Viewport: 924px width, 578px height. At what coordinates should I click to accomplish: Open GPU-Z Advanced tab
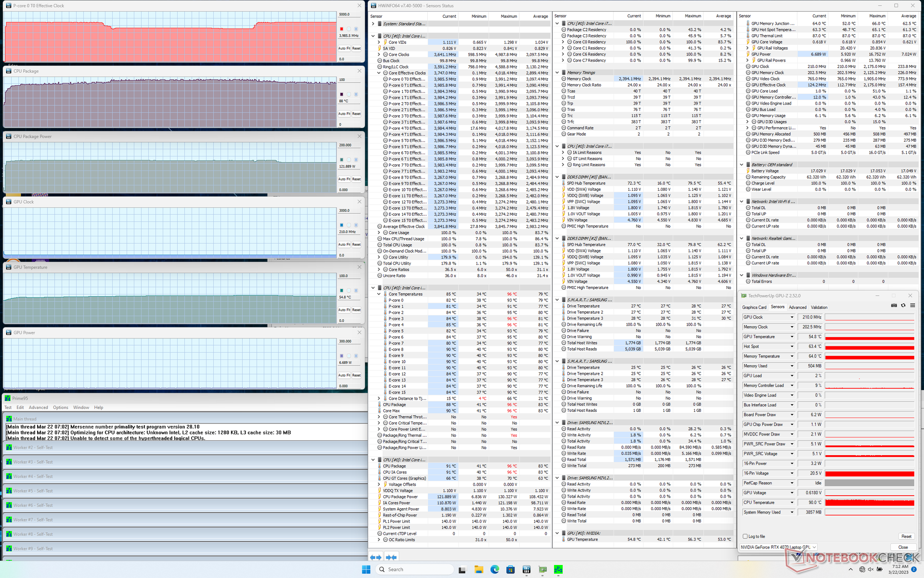(797, 307)
